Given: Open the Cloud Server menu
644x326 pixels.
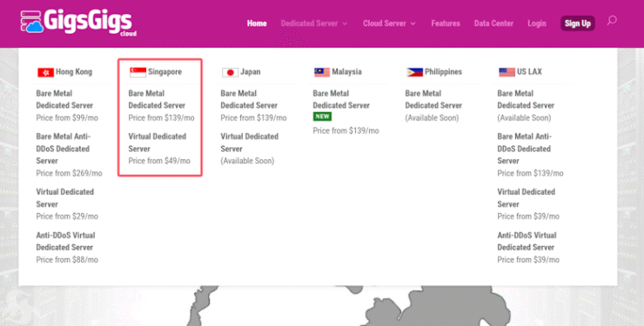Looking at the screenshot, I should [x=385, y=23].
